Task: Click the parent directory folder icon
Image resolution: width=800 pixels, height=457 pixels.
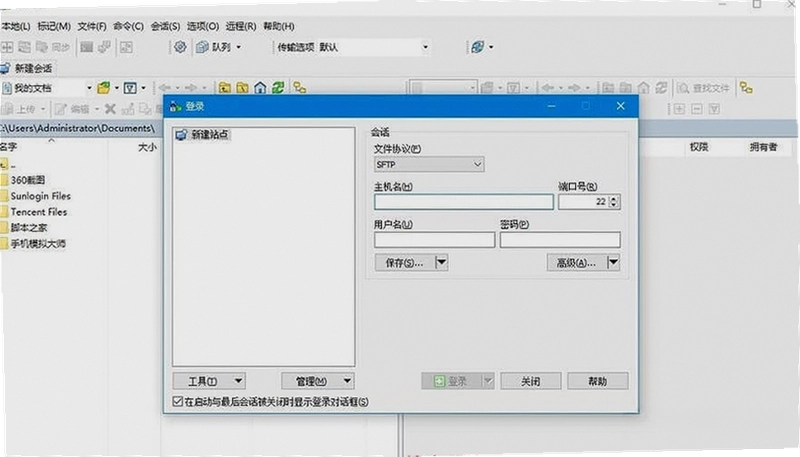Action: tap(224, 88)
